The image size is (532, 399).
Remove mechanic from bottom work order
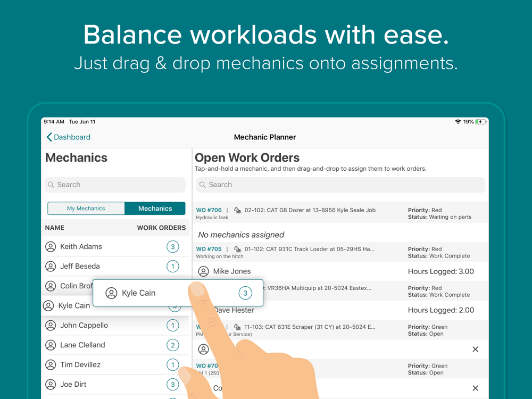tap(475, 388)
